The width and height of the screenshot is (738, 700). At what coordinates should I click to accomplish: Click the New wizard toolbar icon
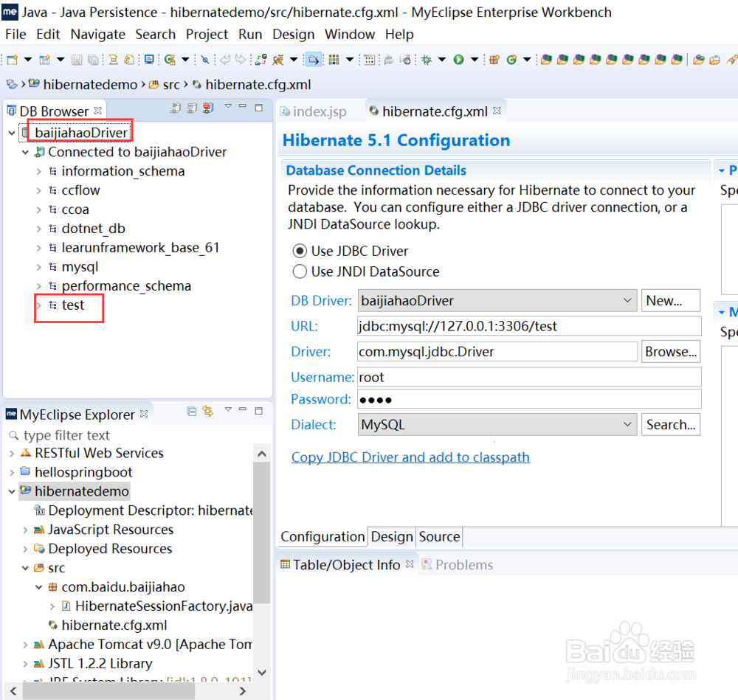pos(13,59)
